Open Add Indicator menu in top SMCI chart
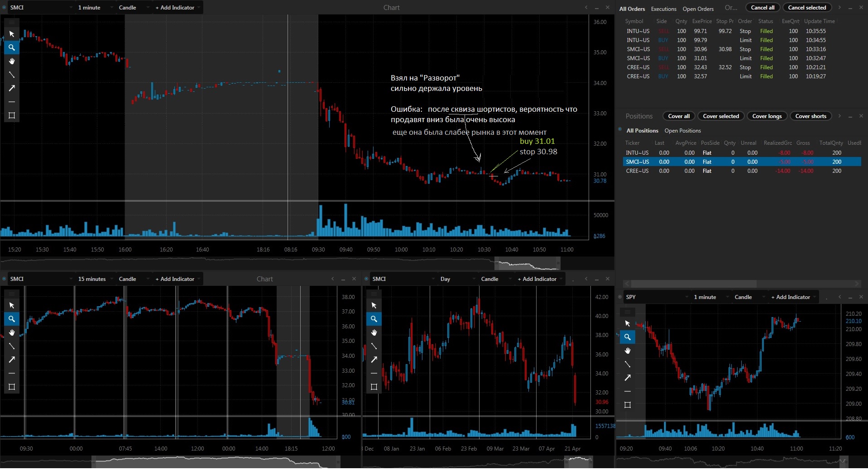Screen dimensions: 868x470 pos(177,7)
